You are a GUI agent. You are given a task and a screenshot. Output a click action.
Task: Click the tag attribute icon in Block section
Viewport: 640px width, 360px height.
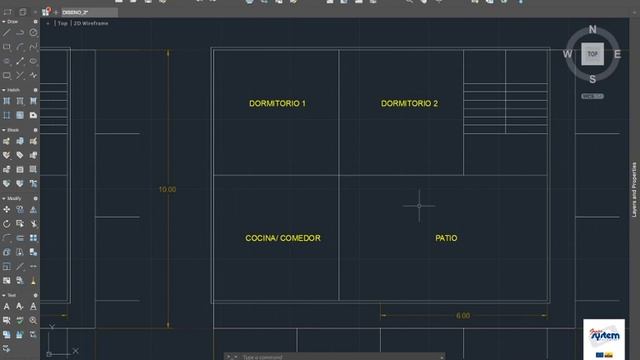20,155
